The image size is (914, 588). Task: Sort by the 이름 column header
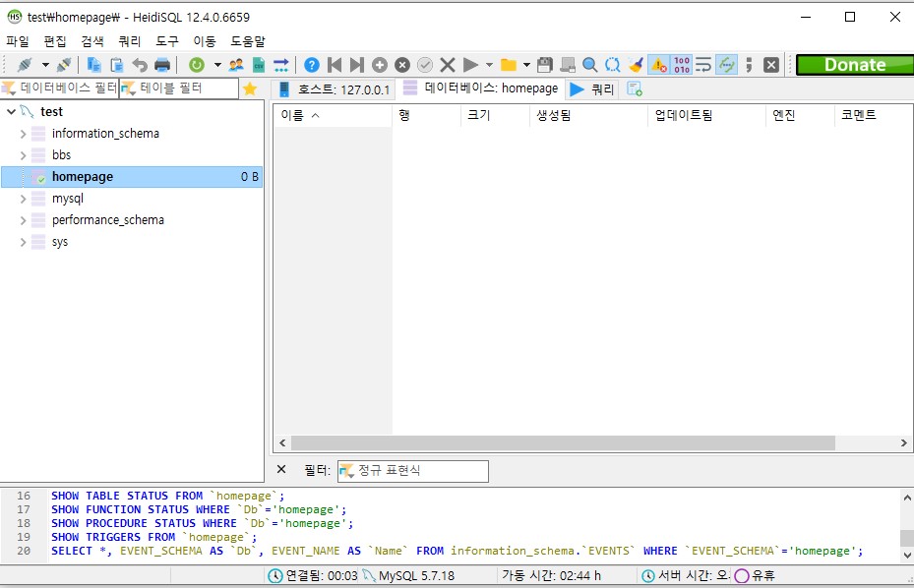333,115
